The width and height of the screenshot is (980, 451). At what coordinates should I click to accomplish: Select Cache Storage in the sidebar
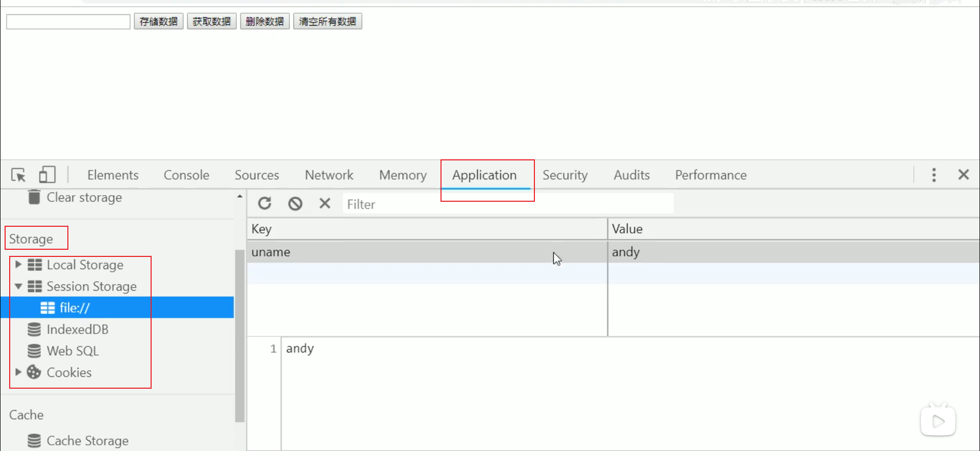[88, 441]
